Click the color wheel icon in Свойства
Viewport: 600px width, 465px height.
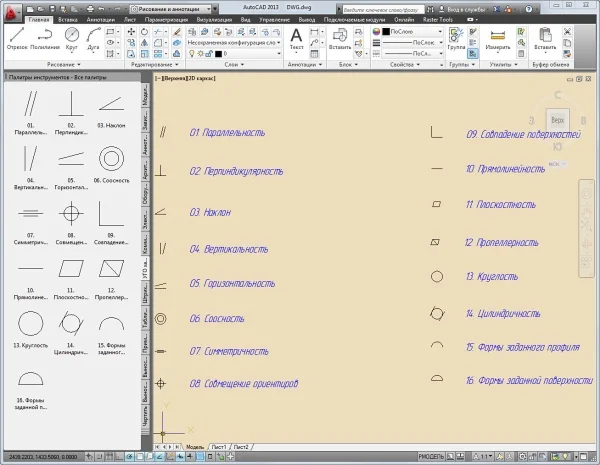pos(376,32)
